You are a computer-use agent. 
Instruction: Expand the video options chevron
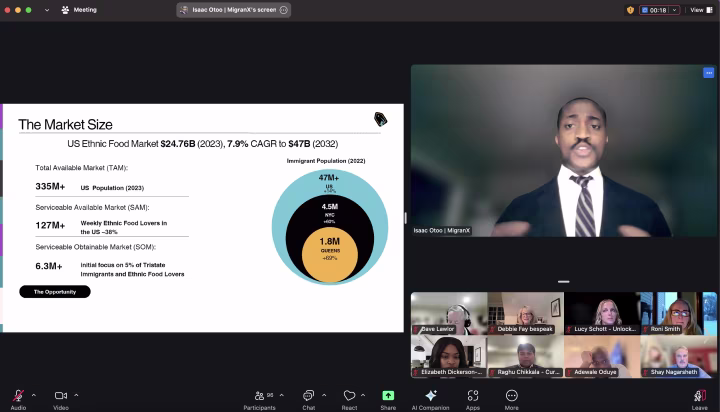coord(76,395)
